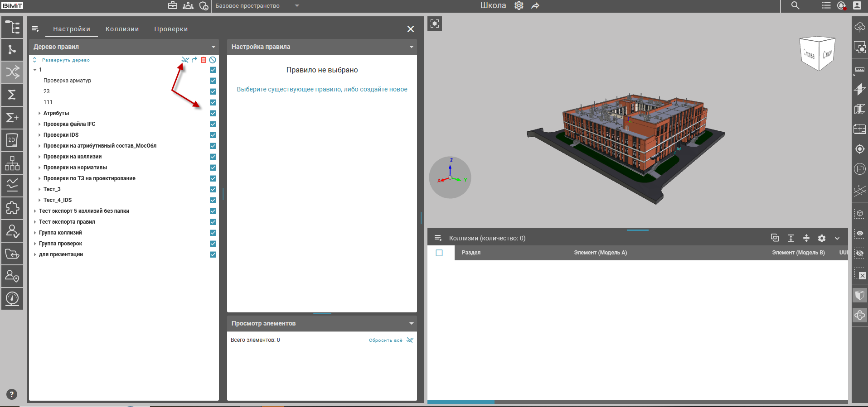Toggle the Проверки на коллизии checkbox
Image resolution: width=868 pixels, height=407 pixels.
tap(213, 157)
